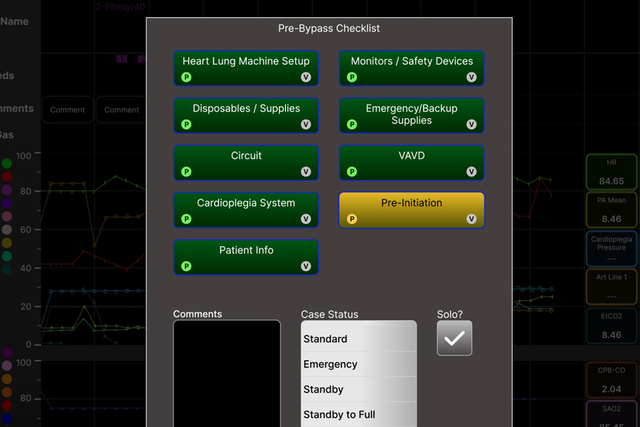Click P icon on VAVD button

352,172
